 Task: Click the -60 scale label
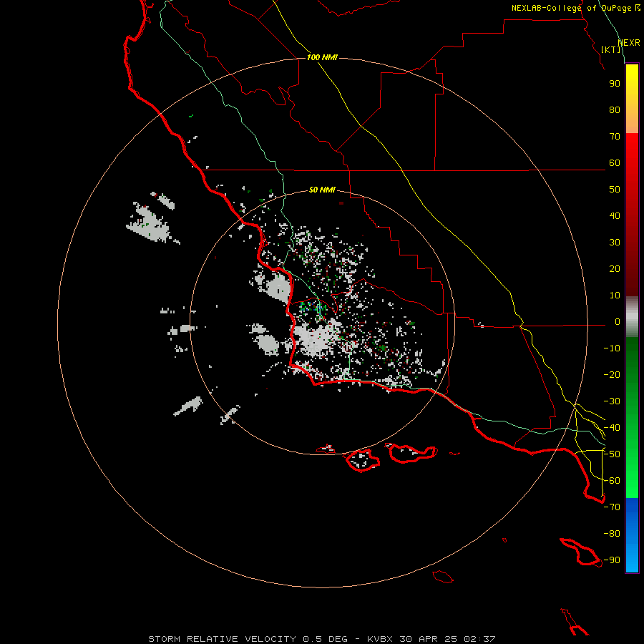(612, 481)
